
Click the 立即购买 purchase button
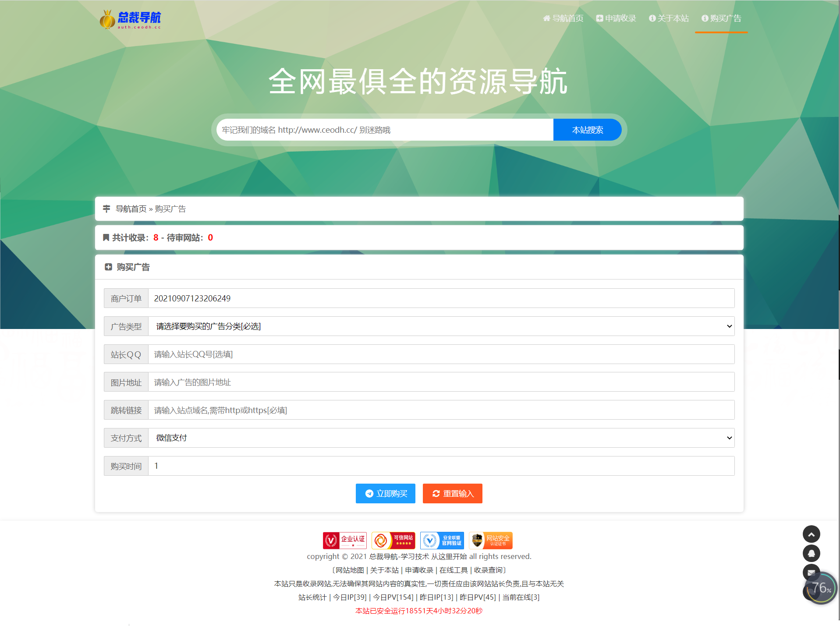385,493
